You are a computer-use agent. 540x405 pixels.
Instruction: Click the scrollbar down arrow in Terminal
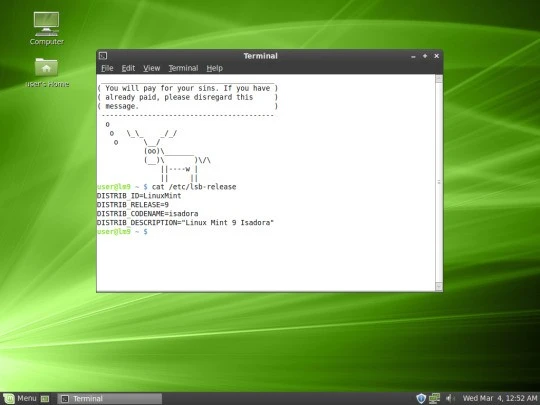(x=439, y=287)
